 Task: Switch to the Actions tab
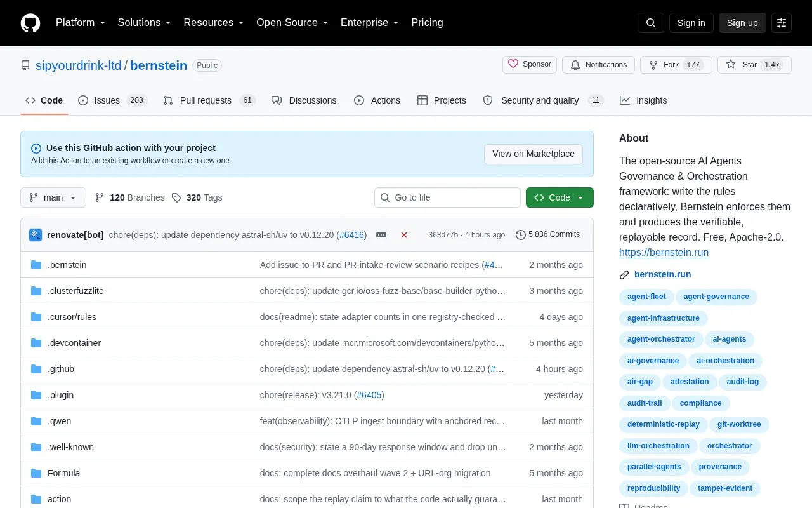click(x=377, y=100)
